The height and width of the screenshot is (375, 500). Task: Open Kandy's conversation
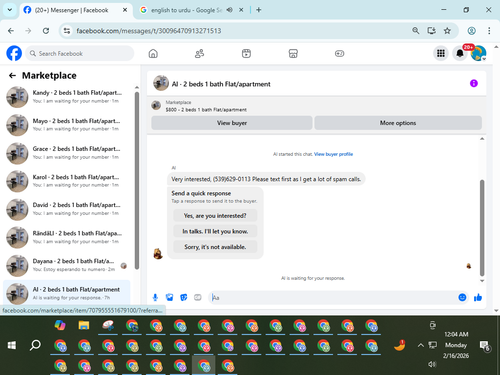(x=67, y=97)
